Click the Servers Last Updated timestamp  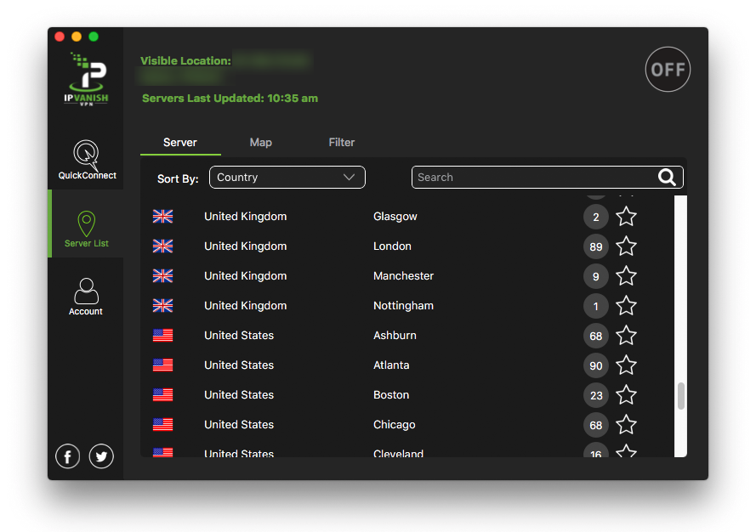[x=230, y=99]
